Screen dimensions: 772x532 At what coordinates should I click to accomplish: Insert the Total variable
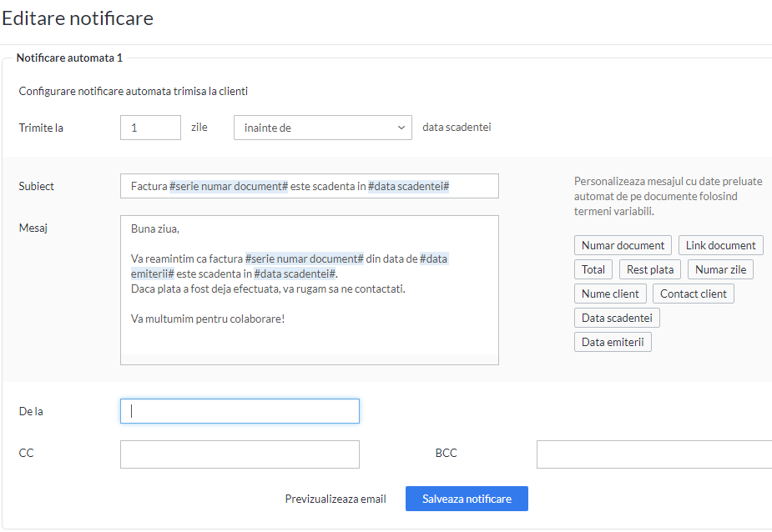click(x=593, y=269)
